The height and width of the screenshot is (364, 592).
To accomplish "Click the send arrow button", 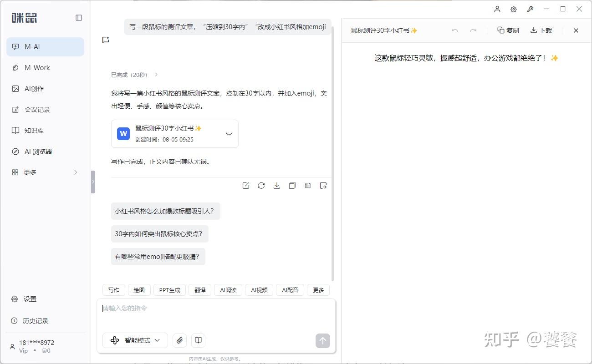I will [323, 341].
